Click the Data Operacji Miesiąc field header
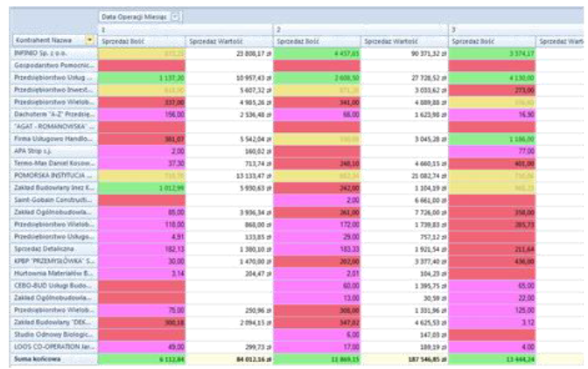 pyautogui.click(x=135, y=17)
